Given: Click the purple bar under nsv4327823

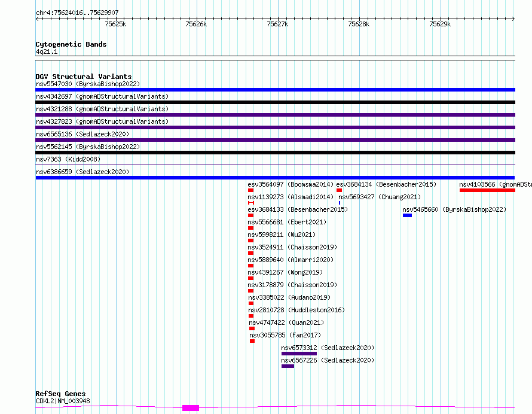Looking at the screenshot, I should (275, 127).
